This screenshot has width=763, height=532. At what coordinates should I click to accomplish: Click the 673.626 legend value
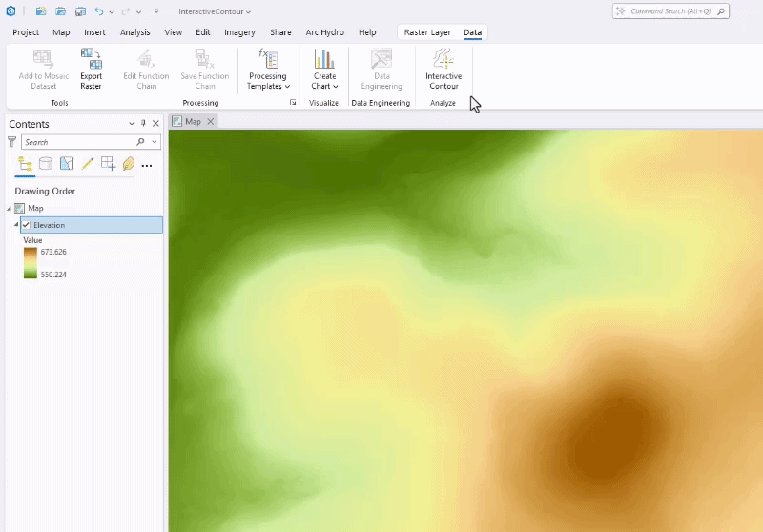[53, 252]
